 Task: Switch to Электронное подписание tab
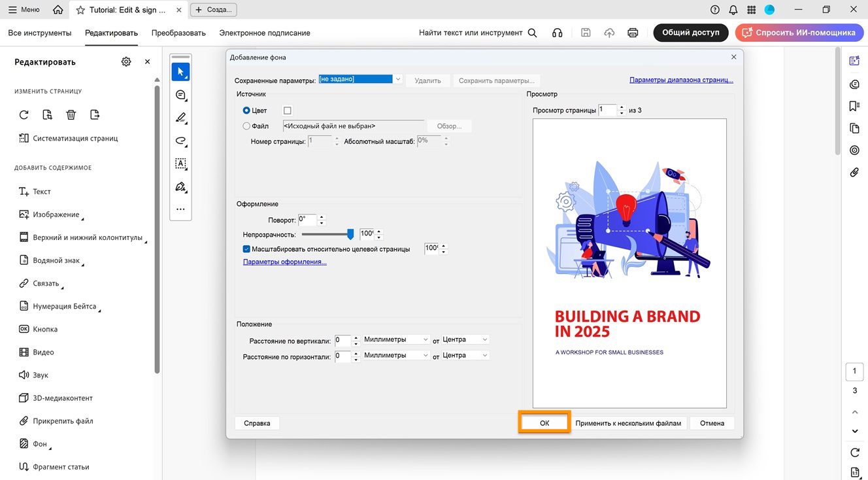(x=265, y=33)
